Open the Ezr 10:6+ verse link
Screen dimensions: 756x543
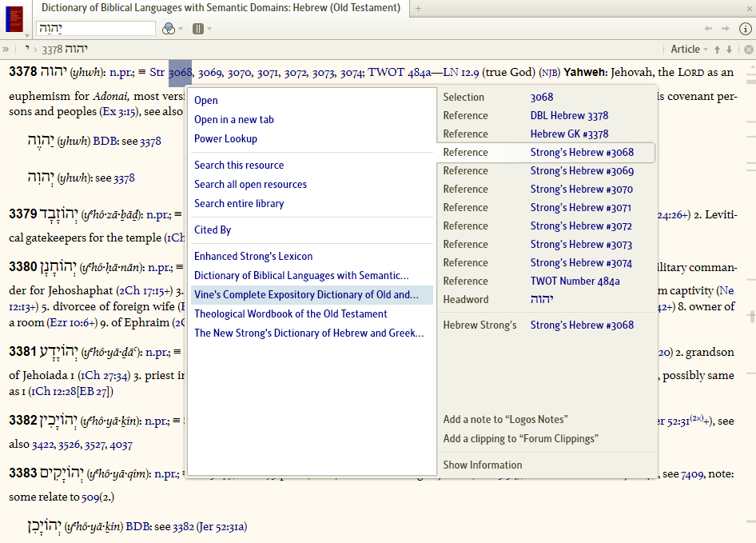73,323
